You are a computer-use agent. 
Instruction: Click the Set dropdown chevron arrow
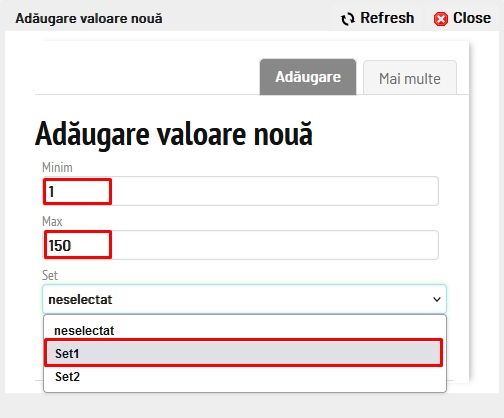[x=437, y=299]
